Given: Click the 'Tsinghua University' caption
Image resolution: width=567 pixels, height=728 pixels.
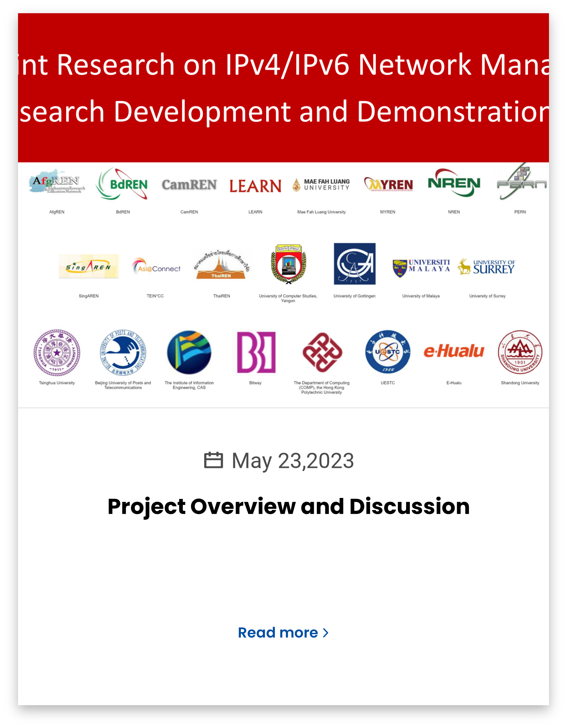Looking at the screenshot, I should (x=57, y=383).
